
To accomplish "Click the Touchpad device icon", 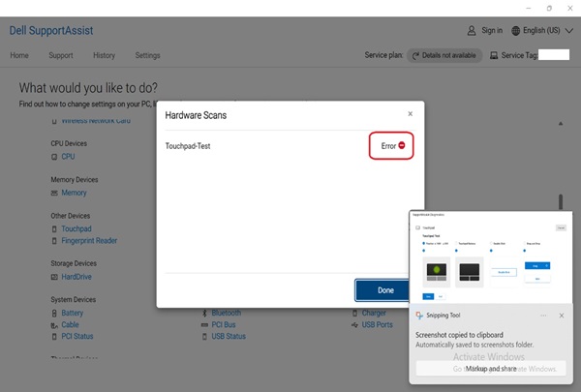I will click(x=54, y=229).
